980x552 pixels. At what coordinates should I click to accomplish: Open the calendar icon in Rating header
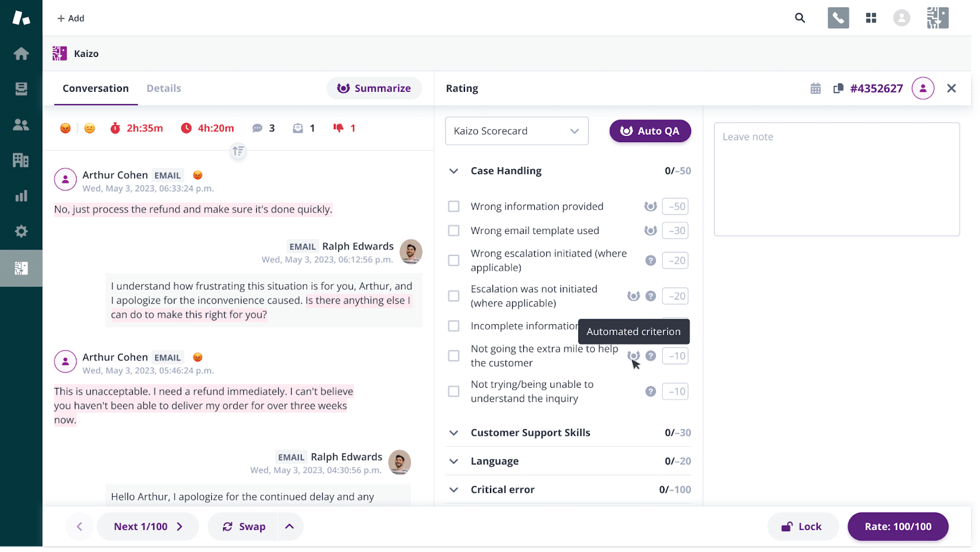point(815,88)
